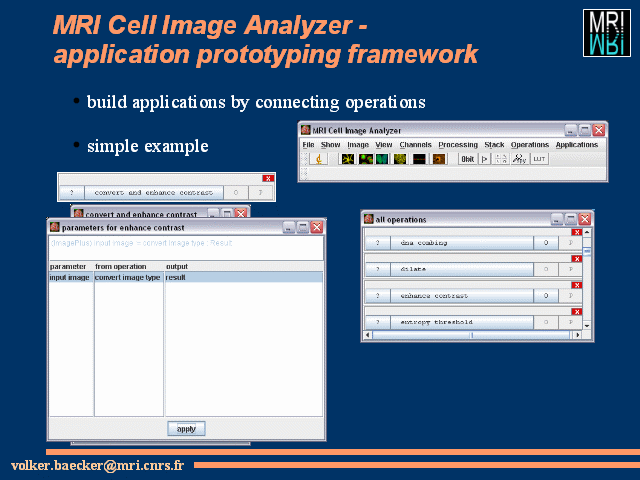Click the apply button in parameters window
The width and height of the screenshot is (640, 480).
pyautogui.click(x=186, y=429)
